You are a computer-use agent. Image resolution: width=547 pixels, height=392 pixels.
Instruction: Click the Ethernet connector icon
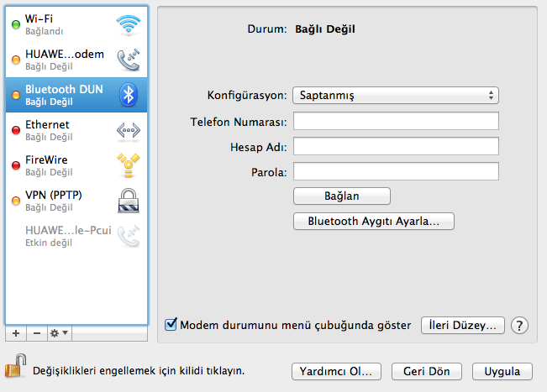click(129, 130)
